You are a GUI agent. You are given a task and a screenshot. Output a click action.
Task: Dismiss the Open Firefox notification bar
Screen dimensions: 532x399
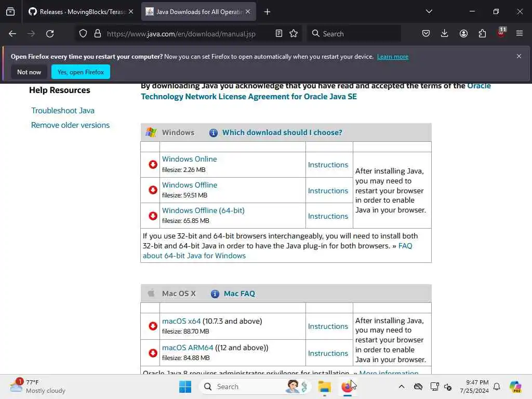[x=519, y=56]
